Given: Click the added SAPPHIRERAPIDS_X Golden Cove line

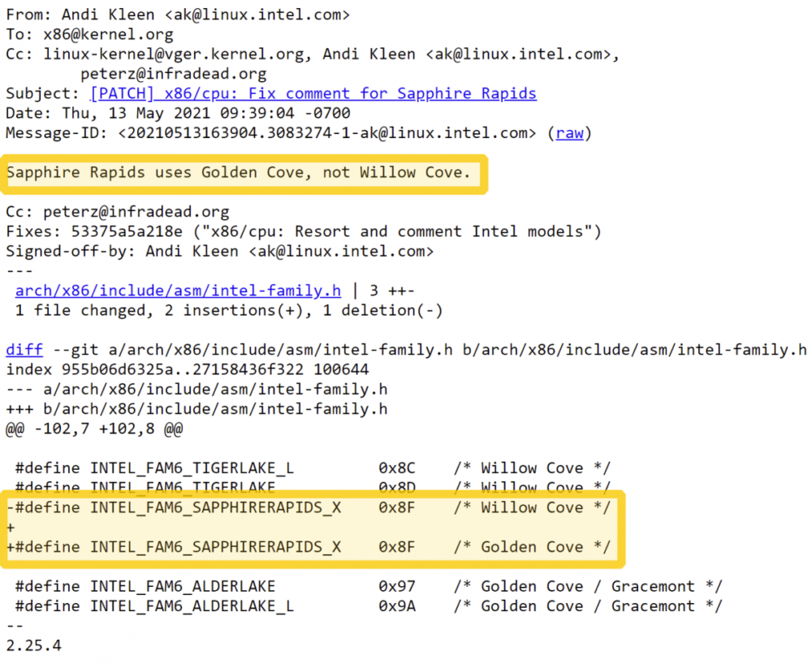Looking at the screenshot, I should pyautogui.click(x=309, y=547).
